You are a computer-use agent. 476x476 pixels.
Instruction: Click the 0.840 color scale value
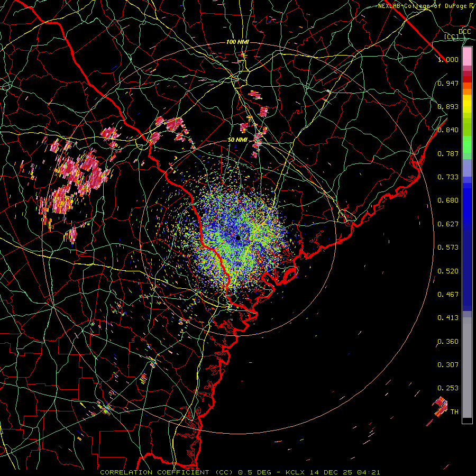[448, 130]
